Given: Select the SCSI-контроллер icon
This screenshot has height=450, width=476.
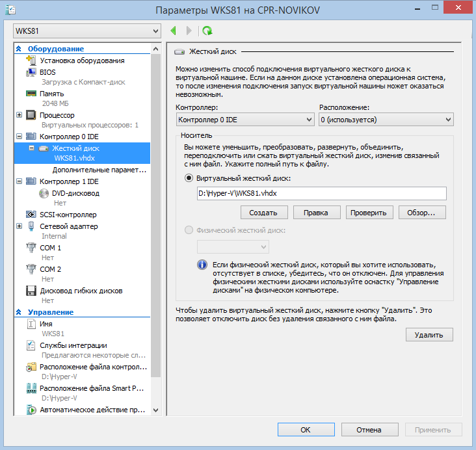Looking at the screenshot, I should click(31, 215).
